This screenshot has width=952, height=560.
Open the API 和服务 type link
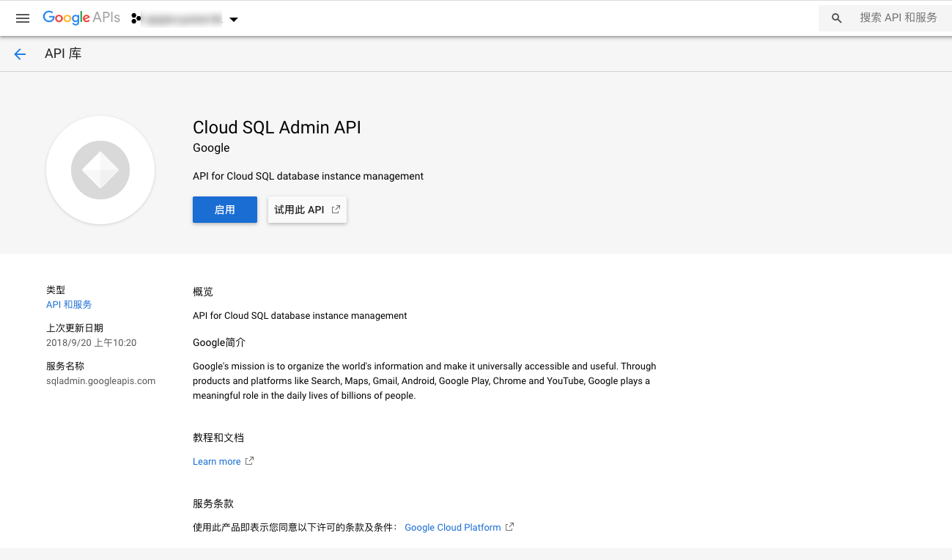[69, 305]
